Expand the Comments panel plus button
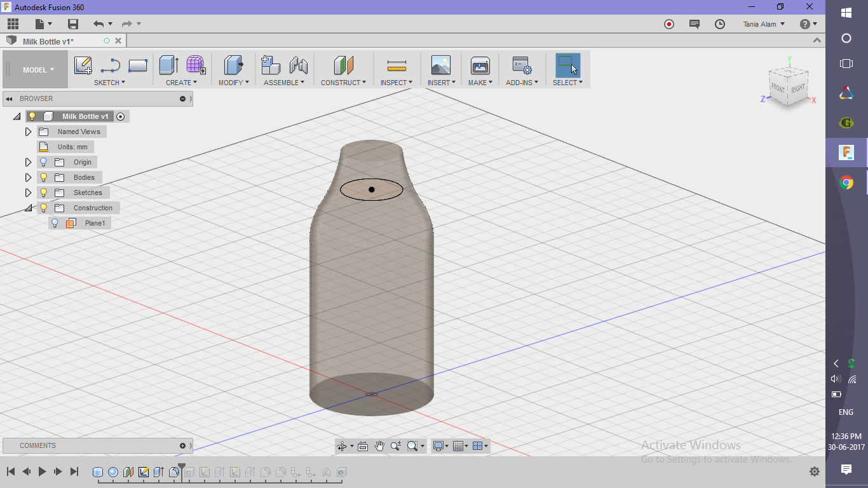Viewport: 868px width, 488px height. coord(182,445)
